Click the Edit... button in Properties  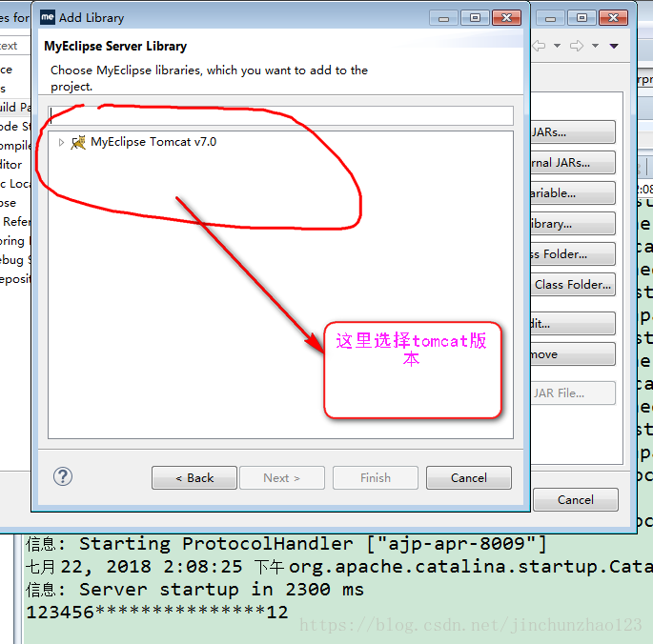coord(573,324)
